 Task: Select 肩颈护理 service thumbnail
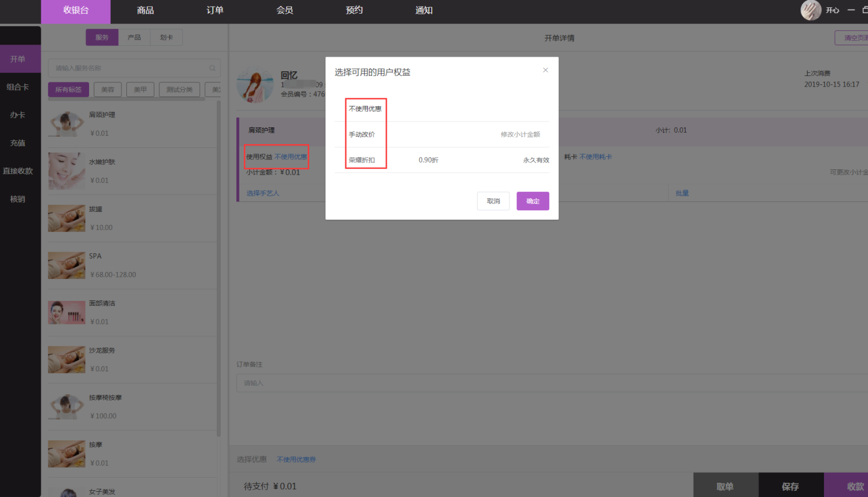67,124
